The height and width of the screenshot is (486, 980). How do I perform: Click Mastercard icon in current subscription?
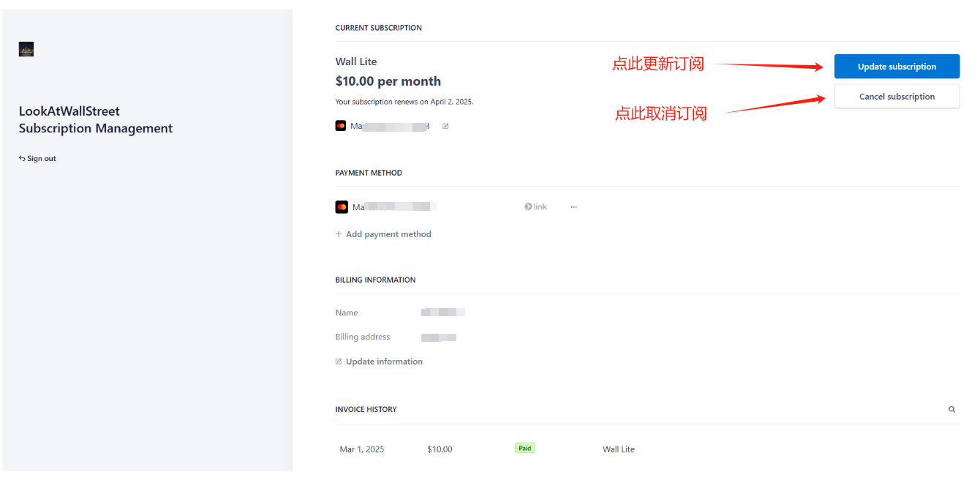341,126
